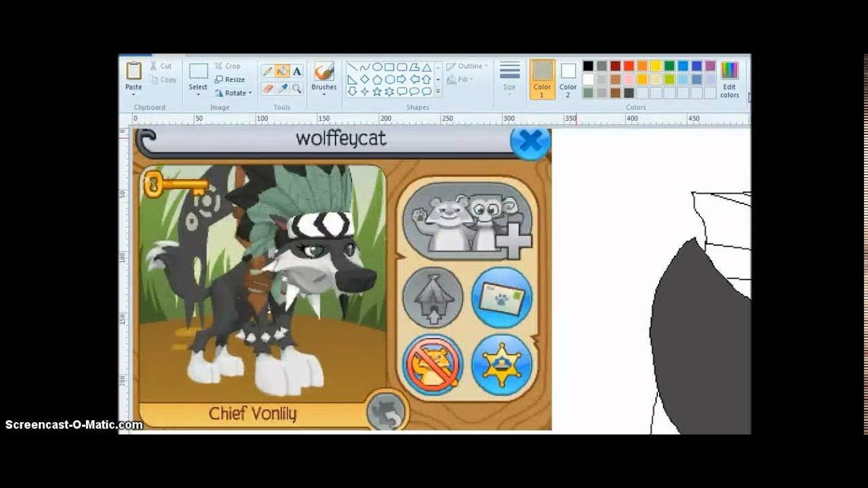
Task: Click the den house icon in player card
Action: pyautogui.click(x=433, y=297)
